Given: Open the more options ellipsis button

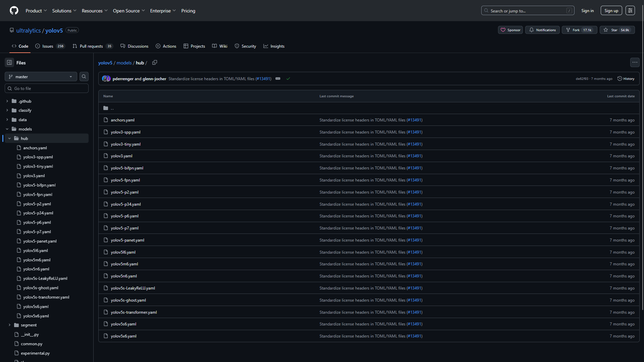Looking at the screenshot, I should pos(635,62).
